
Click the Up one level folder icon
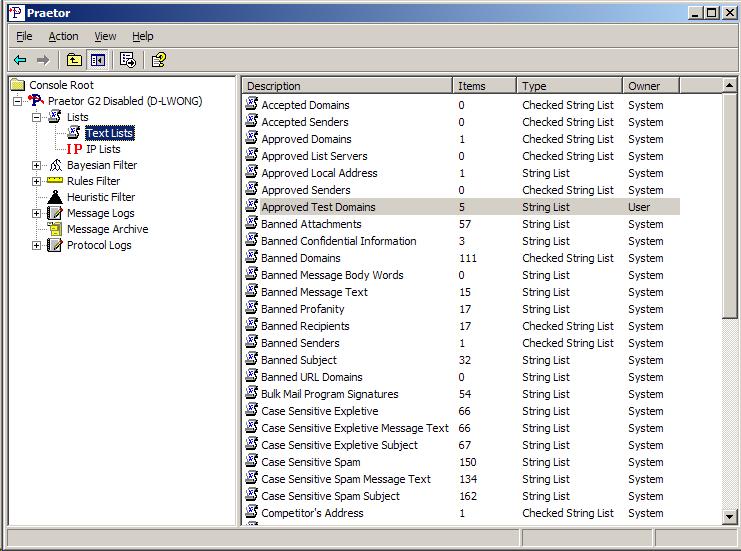click(74, 60)
